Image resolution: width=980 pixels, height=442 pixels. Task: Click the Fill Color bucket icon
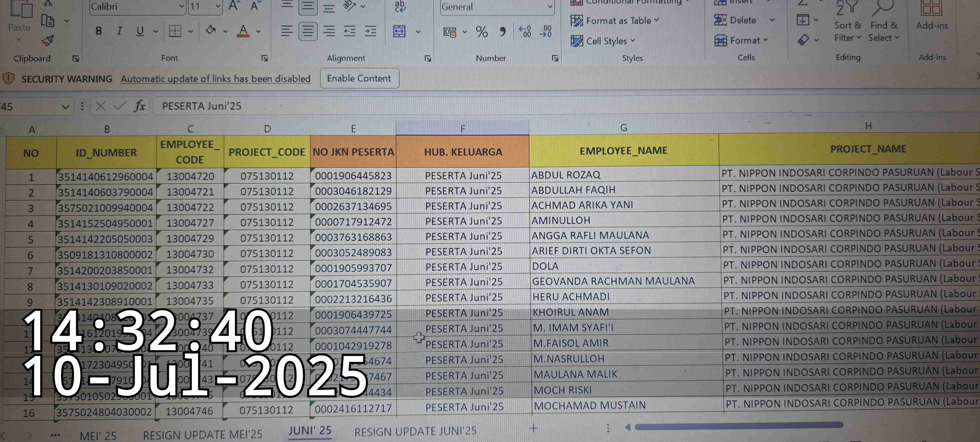tap(210, 31)
